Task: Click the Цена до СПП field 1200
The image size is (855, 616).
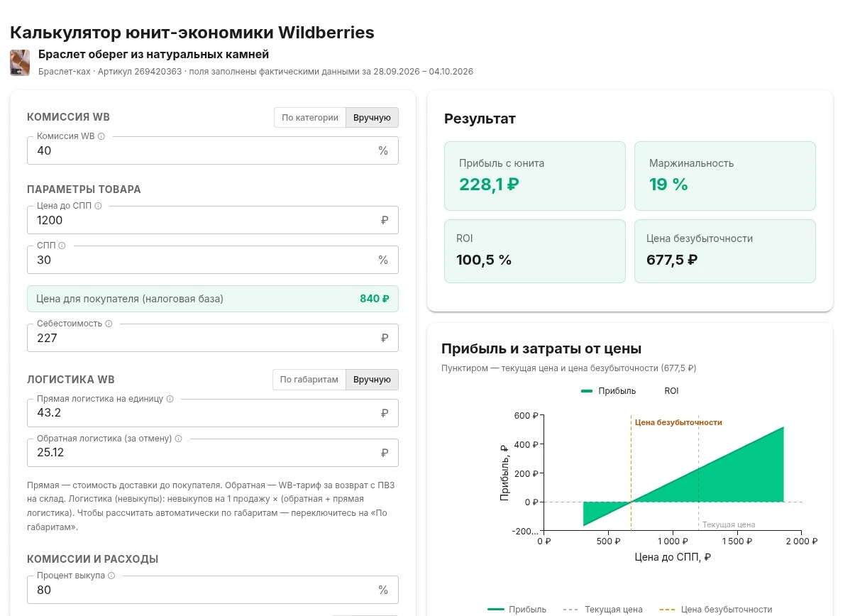Action: [213, 220]
